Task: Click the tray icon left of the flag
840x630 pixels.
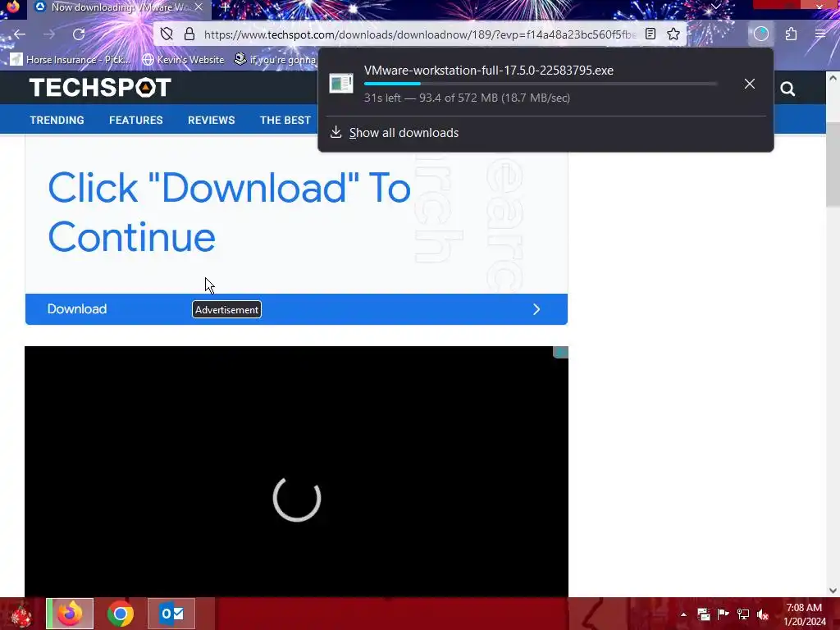Action: (x=703, y=614)
